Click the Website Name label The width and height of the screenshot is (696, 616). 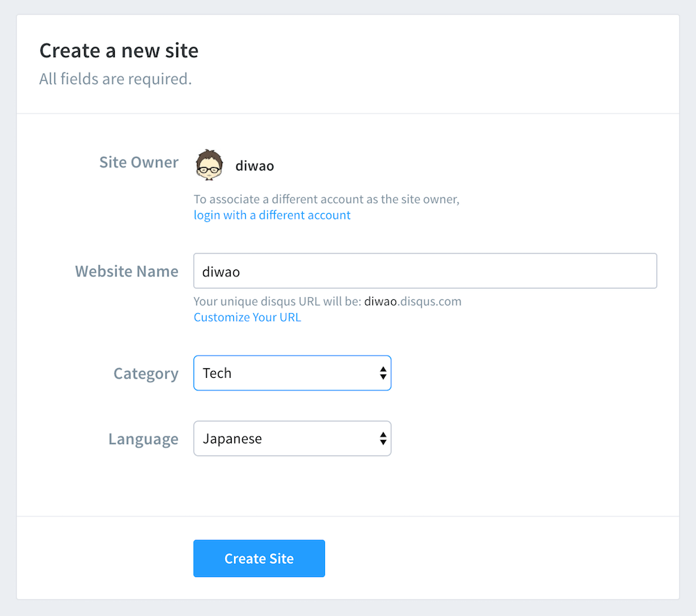[127, 271]
